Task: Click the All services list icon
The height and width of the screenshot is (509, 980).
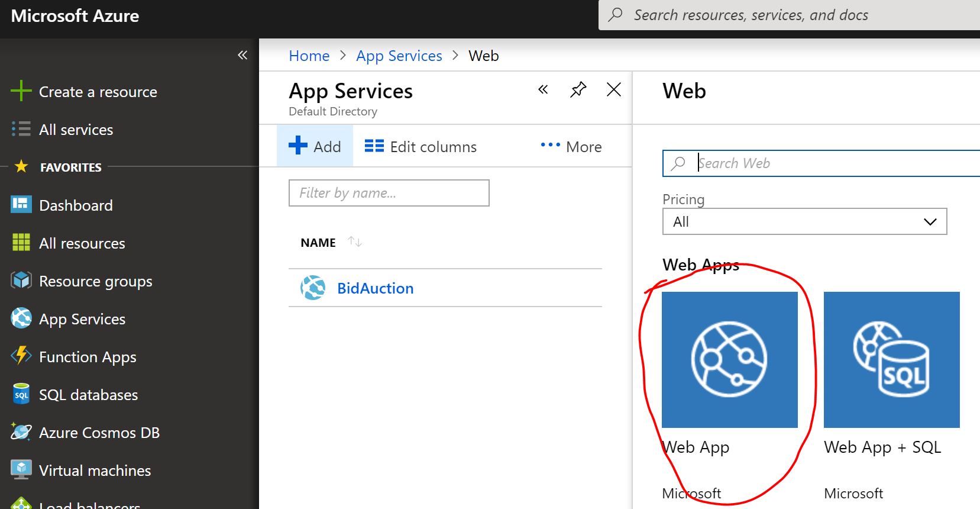Action: (21, 129)
